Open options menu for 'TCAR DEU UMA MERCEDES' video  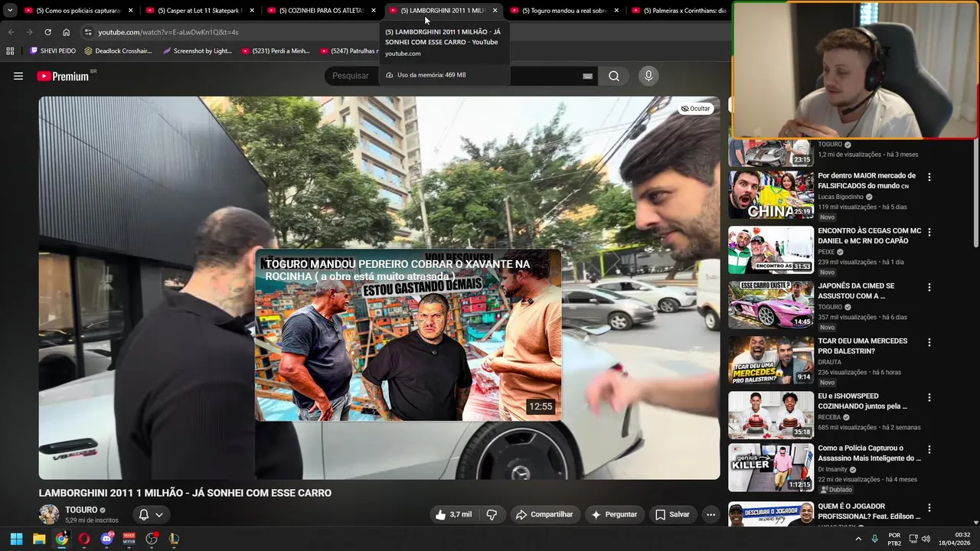(x=929, y=342)
